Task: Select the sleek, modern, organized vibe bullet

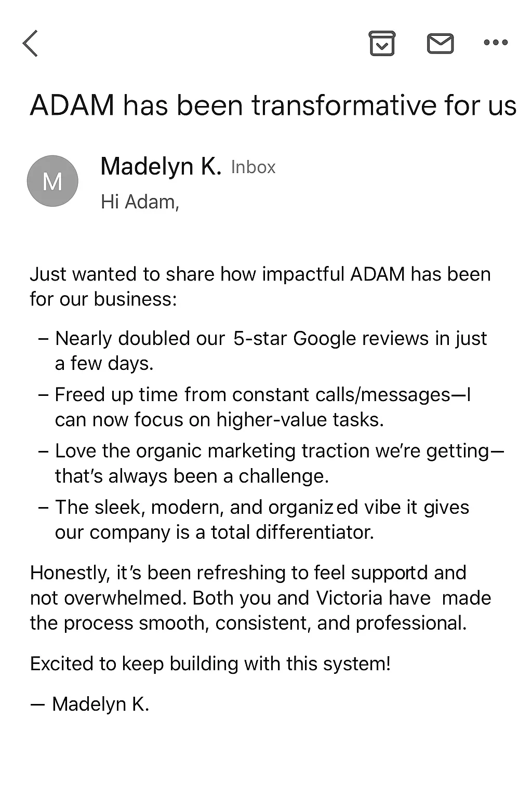Action: tap(254, 520)
